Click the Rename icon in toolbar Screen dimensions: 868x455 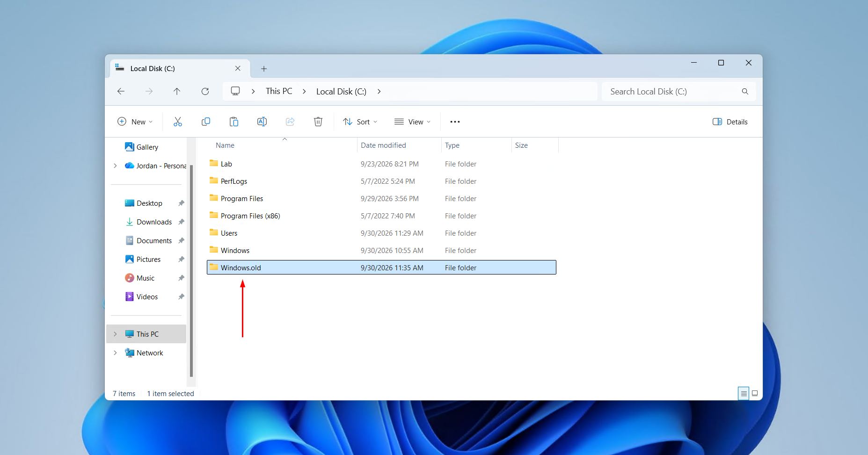(x=262, y=122)
